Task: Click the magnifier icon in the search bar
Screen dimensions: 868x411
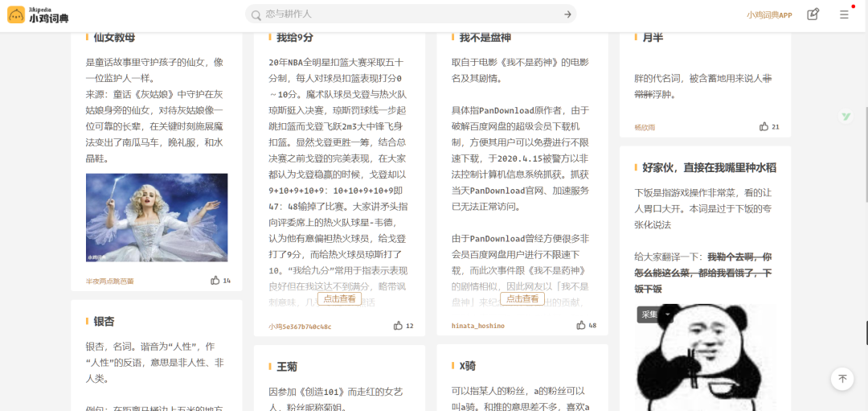Action: (x=256, y=14)
